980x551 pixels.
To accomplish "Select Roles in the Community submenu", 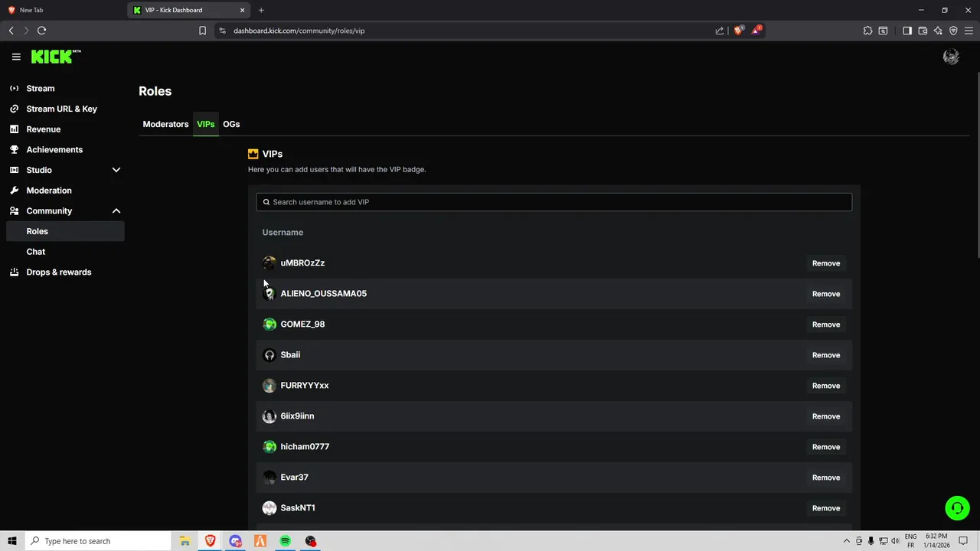I will point(64,231).
